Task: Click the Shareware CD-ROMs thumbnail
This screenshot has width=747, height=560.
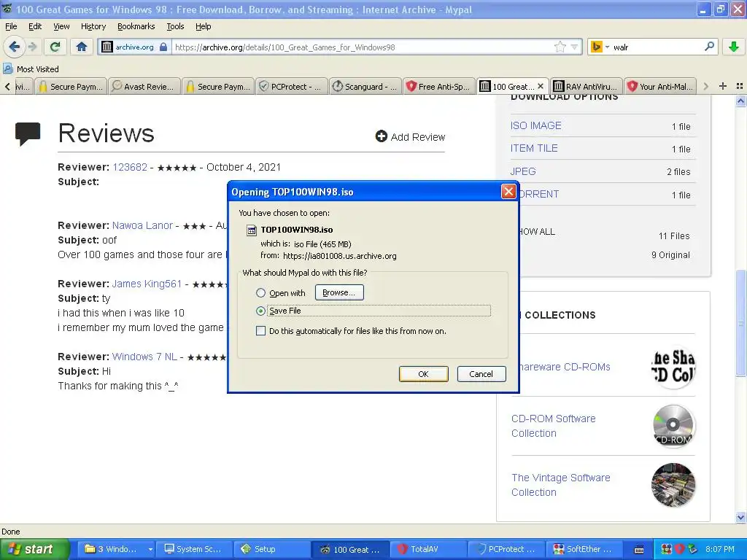Action: coord(673,367)
